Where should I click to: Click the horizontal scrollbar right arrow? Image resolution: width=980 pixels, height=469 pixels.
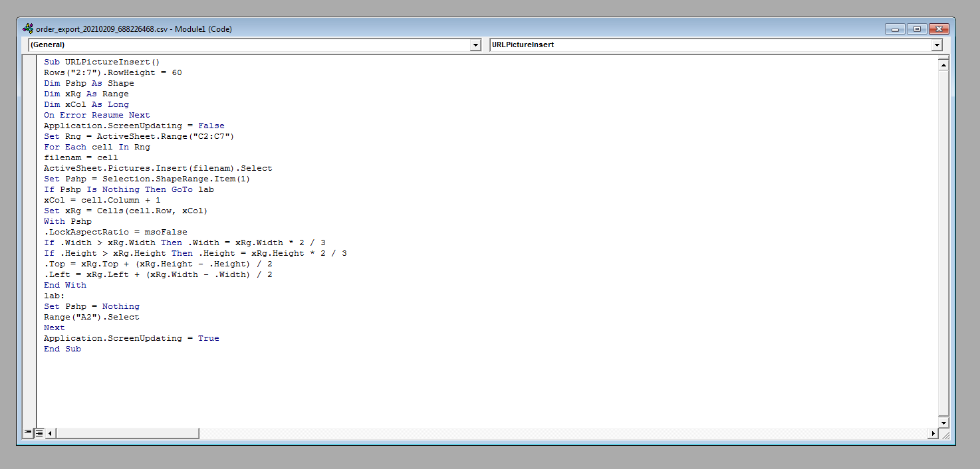[933, 433]
